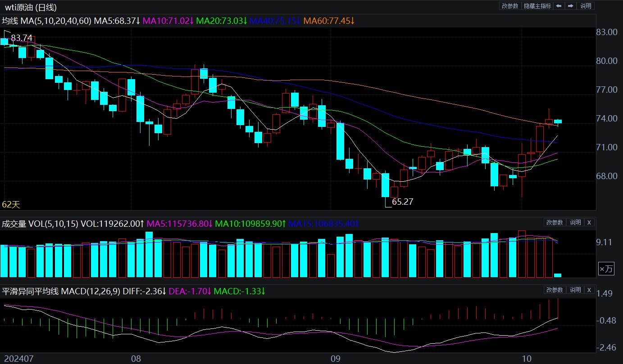Close the 成交量 volume panel with X
623x364 pixels.
[x=589, y=222]
